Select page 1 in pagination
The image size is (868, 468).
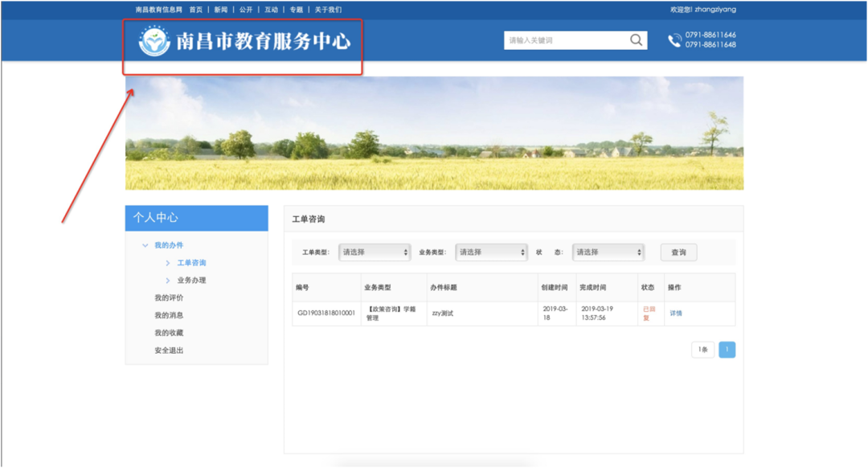click(727, 349)
